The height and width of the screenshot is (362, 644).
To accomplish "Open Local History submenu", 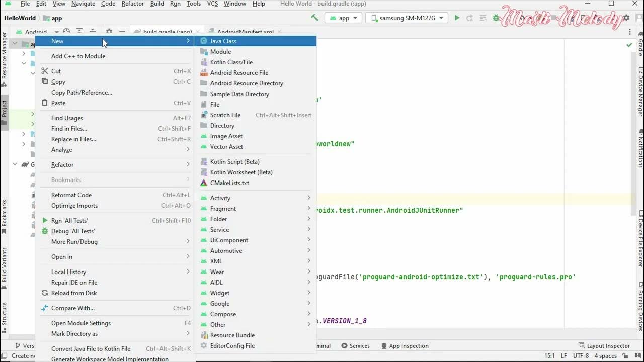I will [x=115, y=272].
